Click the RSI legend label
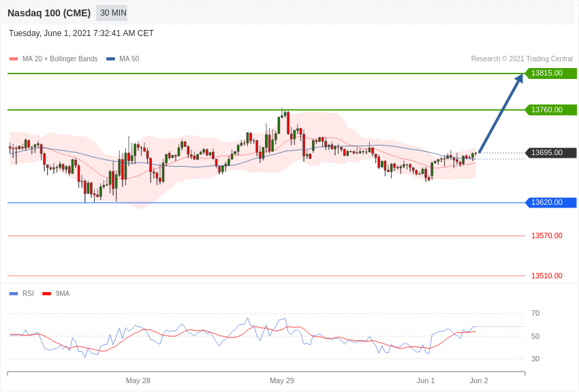Image resolution: width=579 pixels, height=392 pixels. pos(28,293)
